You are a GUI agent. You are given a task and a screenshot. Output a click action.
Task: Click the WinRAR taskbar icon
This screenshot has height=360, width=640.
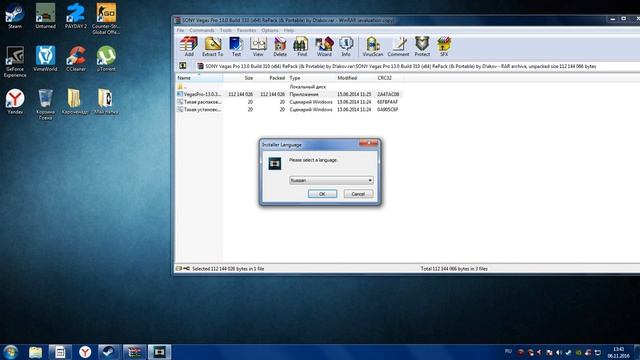pyautogui.click(x=134, y=352)
